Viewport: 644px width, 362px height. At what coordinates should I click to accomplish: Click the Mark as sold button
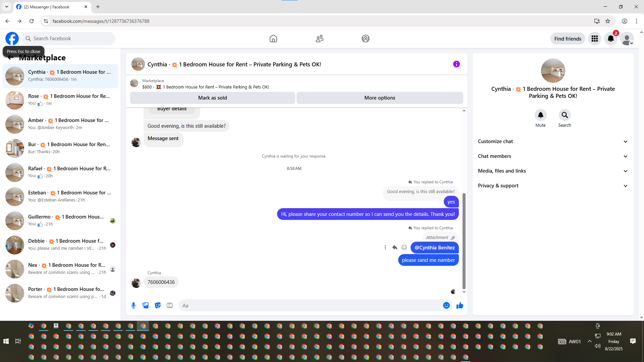tap(212, 98)
